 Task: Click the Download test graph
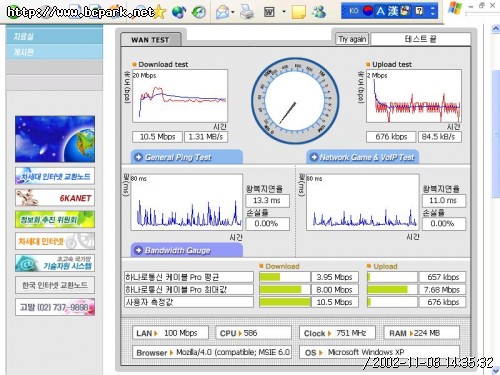click(x=180, y=96)
